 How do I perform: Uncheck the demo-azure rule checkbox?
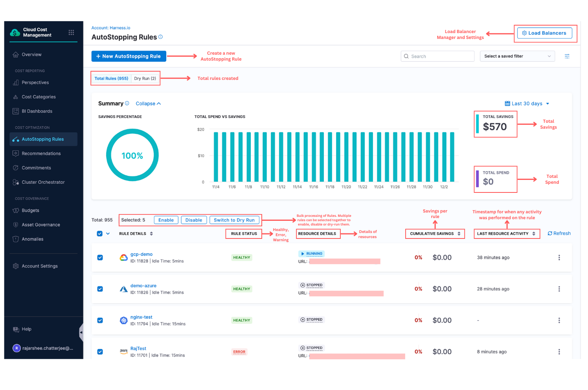[x=100, y=289]
